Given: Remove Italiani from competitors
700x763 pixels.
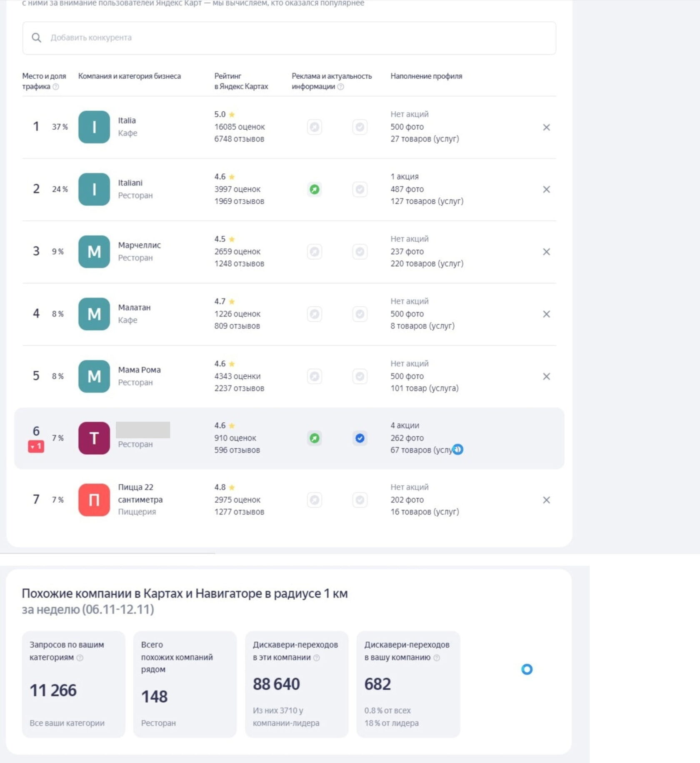Looking at the screenshot, I should (546, 189).
